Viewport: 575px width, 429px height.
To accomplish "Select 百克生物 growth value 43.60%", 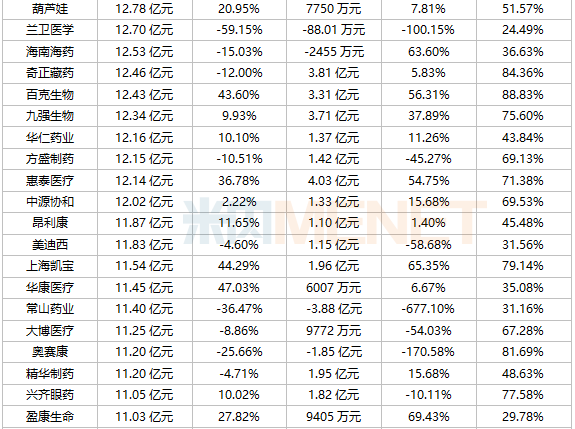I will [x=239, y=95].
